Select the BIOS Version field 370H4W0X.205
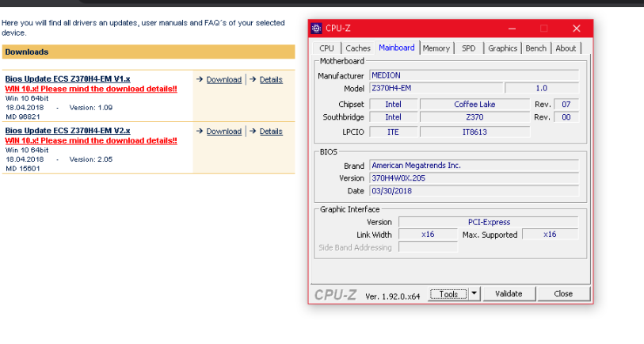Screen dimensions: 644x344 [474, 178]
